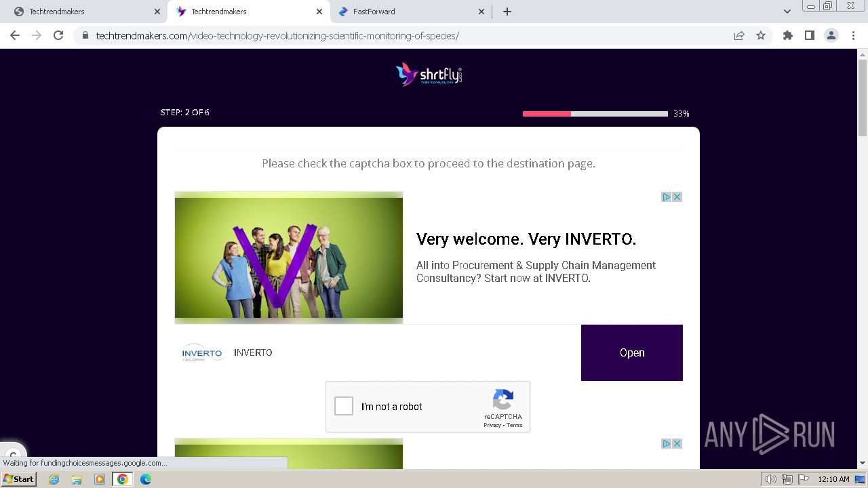Open media player taskbar icon

coord(100,479)
